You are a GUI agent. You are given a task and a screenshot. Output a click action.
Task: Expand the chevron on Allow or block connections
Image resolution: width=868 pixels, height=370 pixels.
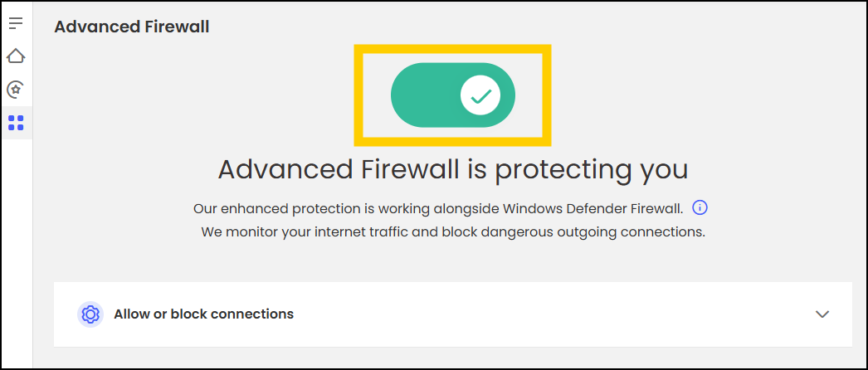(822, 314)
